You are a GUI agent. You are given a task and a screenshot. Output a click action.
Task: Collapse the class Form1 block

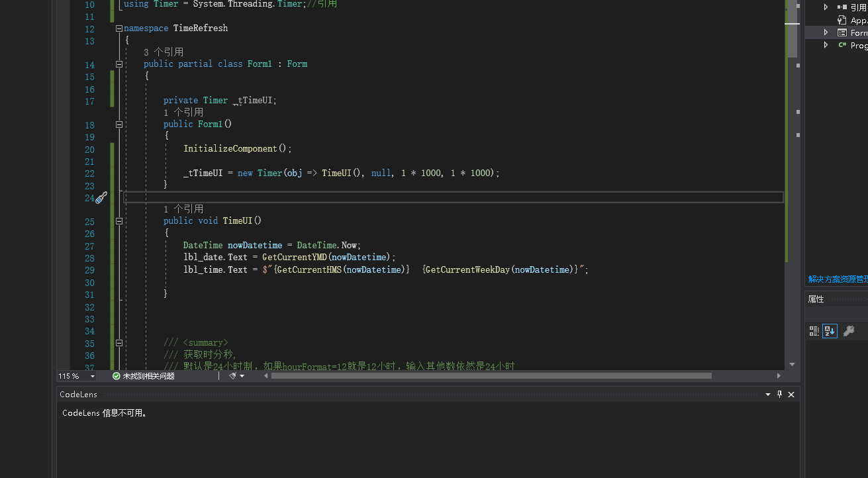(x=119, y=64)
